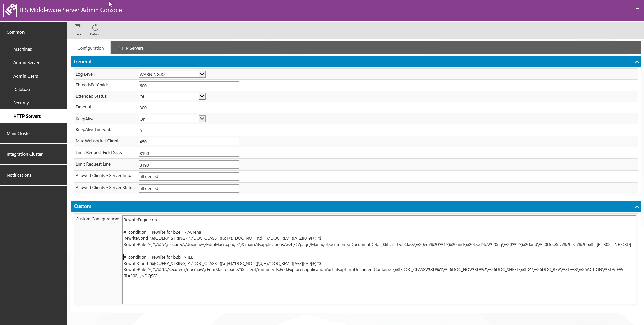
Task: Click the IFS Middleware Server Admin Console title
Action: click(x=71, y=10)
